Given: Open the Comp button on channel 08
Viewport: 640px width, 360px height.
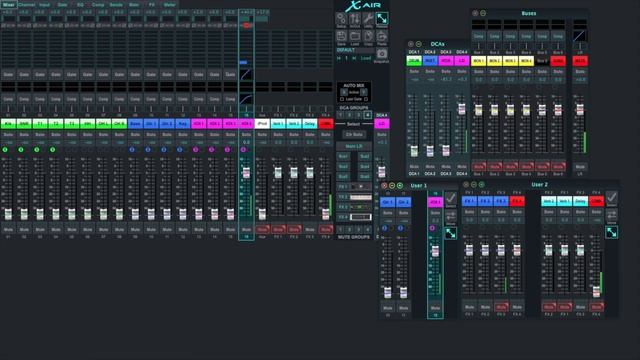Looking at the screenshot, I should [x=119, y=99].
